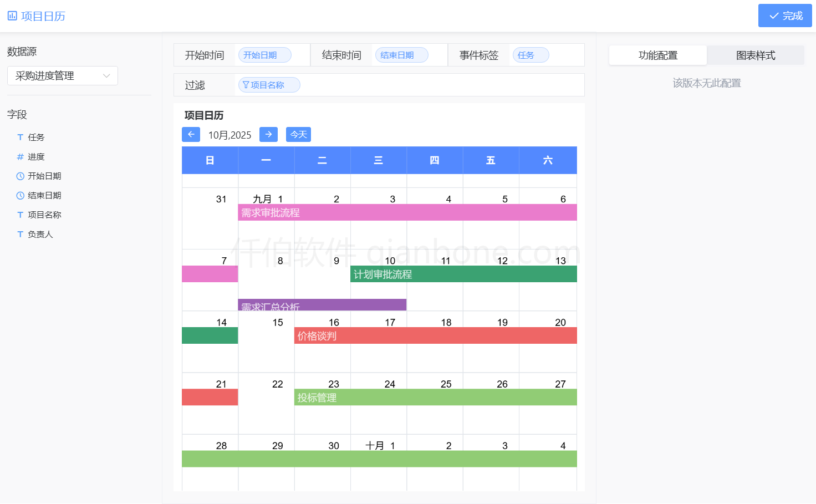The width and height of the screenshot is (816, 504).
Task: Open the pink 需求审批流程 event bar
Action: 407,213
